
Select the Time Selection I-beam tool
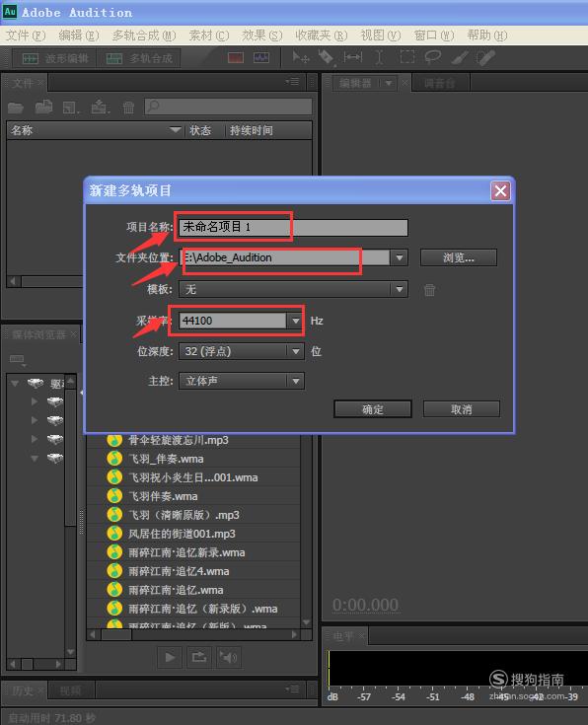pyautogui.click(x=379, y=57)
